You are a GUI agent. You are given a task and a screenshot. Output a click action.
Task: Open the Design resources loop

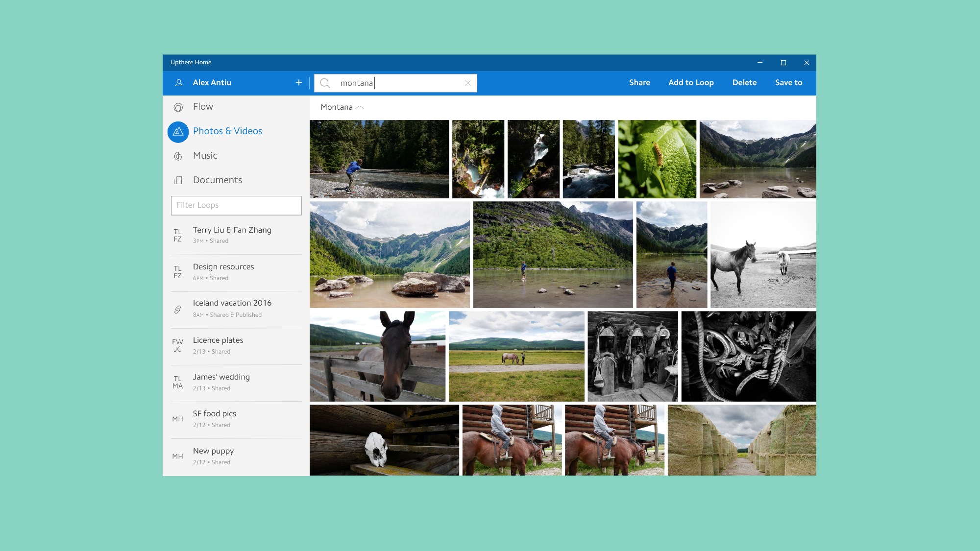[x=223, y=267]
